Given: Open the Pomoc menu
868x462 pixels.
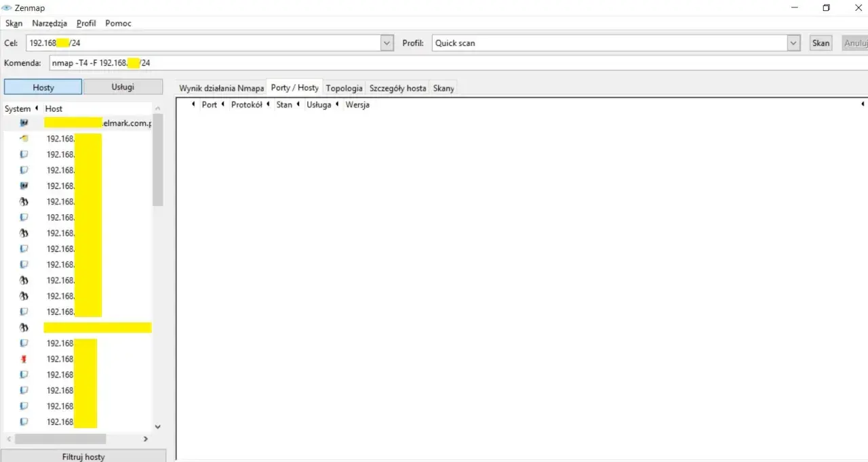Looking at the screenshot, I should [x=118, y=23].
